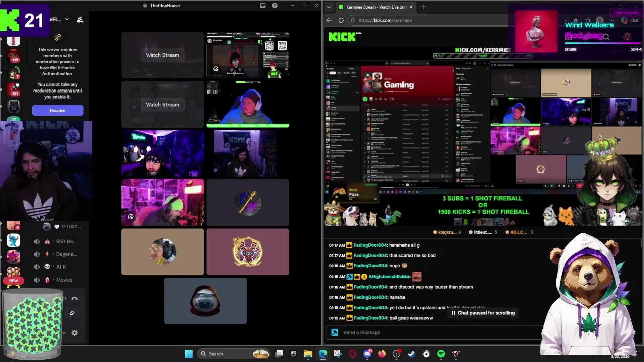Select the maroon tile with golden emblem avatar
The width and height of the screenshot is (644, 362).
[248, 252]
